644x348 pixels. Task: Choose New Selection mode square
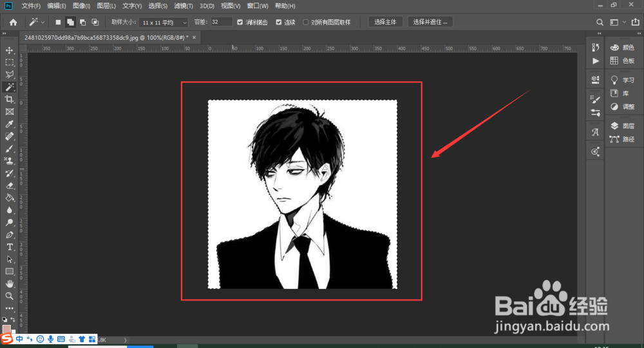click(58, 22)
